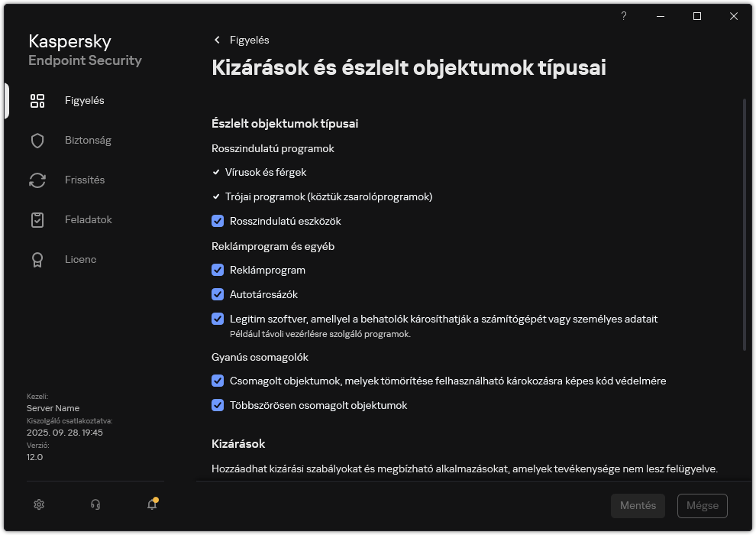756x535 pixels.
Task: Open Feladatok using the clipboard icon
Action: (x=37, y=219)
